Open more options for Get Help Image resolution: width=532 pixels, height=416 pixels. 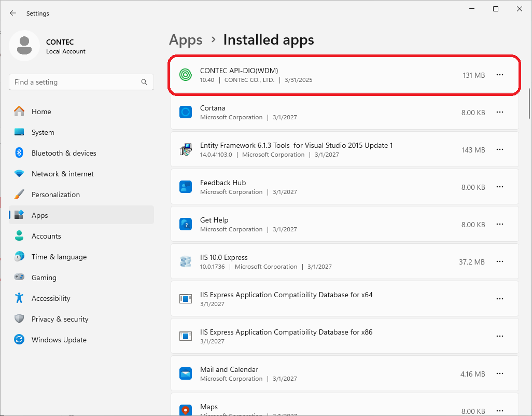tap(500, 224)
